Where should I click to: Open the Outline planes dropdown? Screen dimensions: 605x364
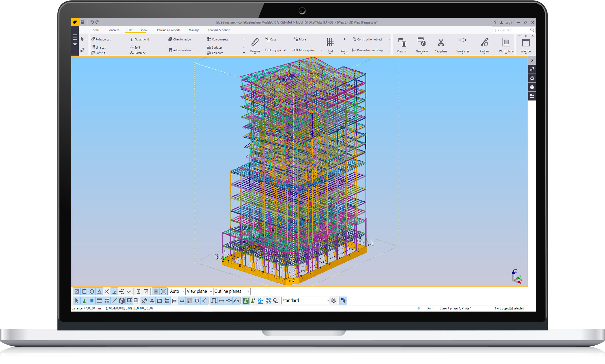tap(232, 291)
